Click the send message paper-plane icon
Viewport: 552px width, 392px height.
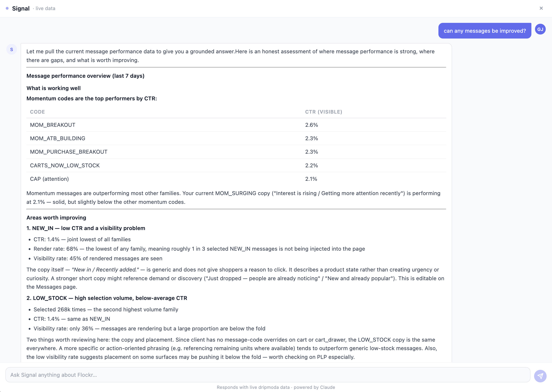coord(540,376)
